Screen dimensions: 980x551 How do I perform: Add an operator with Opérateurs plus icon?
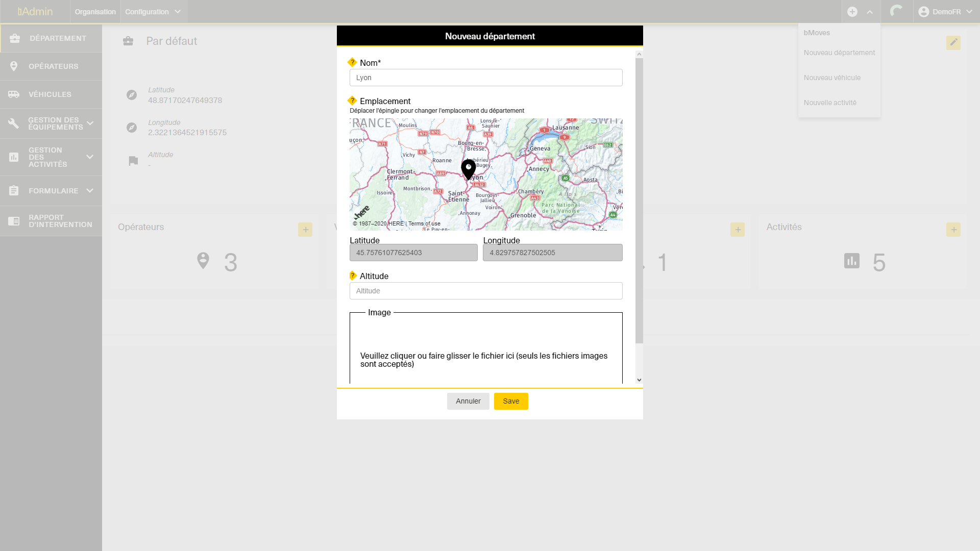coord(305,230)
